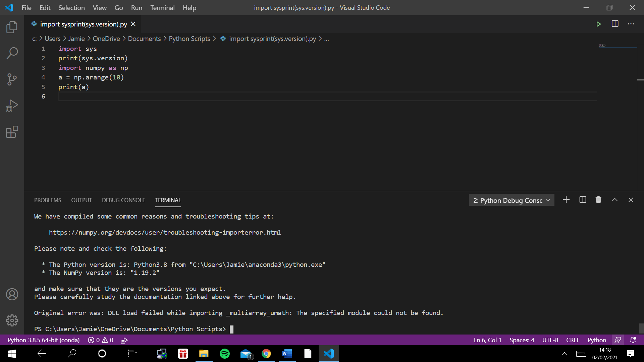Open the Extensions view
644x362 pixels.
(x=12, y=132)
